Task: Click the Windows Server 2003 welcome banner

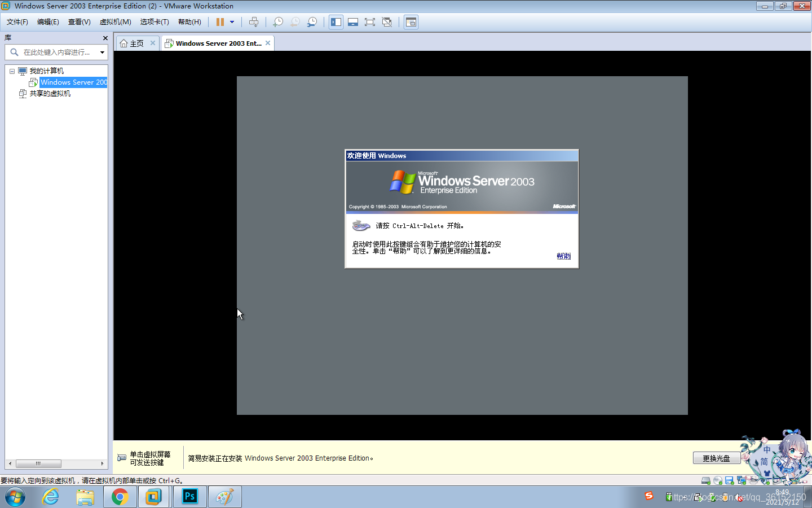Action: 462,187
